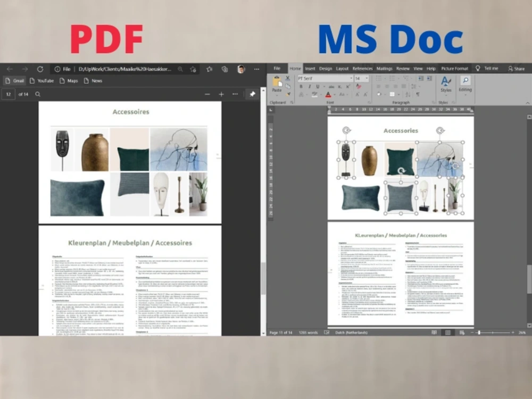The width and height of the screenshot is (532, 399).
Task: Click the Refresh icon in Edge
Action: point(40,69)
